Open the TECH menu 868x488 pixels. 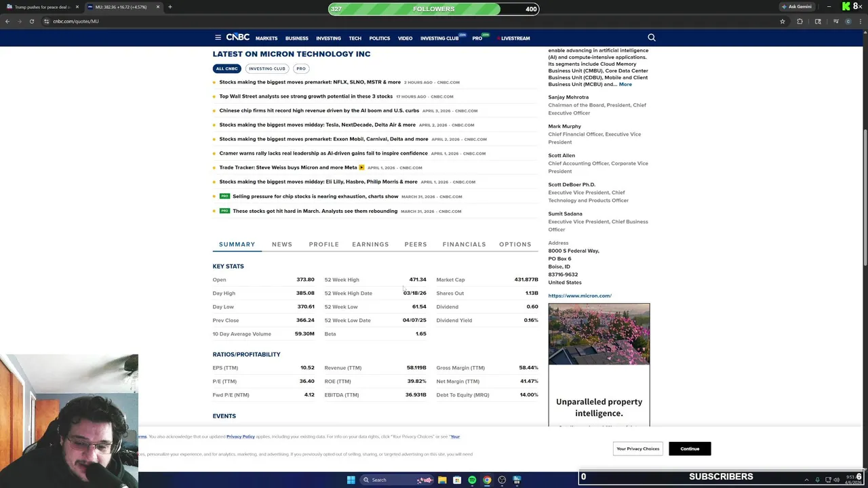click(355, 39)
